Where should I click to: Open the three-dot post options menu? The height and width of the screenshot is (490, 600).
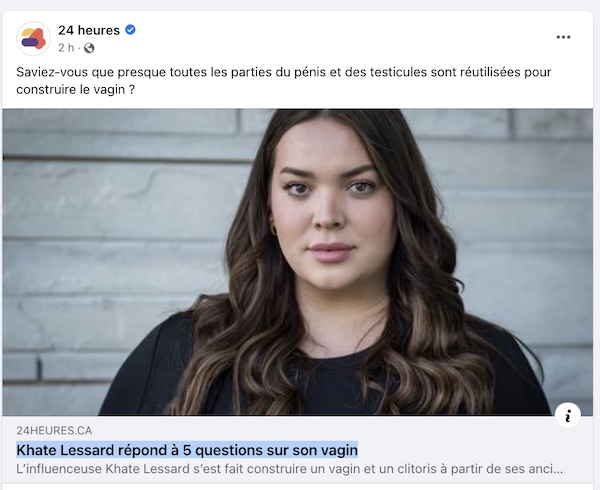pyautogui.click(x=563, y=37)
